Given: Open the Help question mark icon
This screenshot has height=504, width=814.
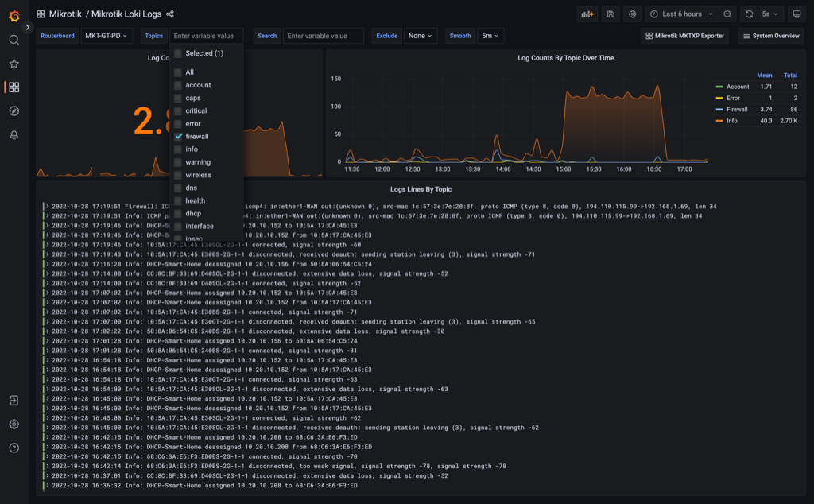Looking at the screenshot, I should pyautogui.click(x=14, y=448).
